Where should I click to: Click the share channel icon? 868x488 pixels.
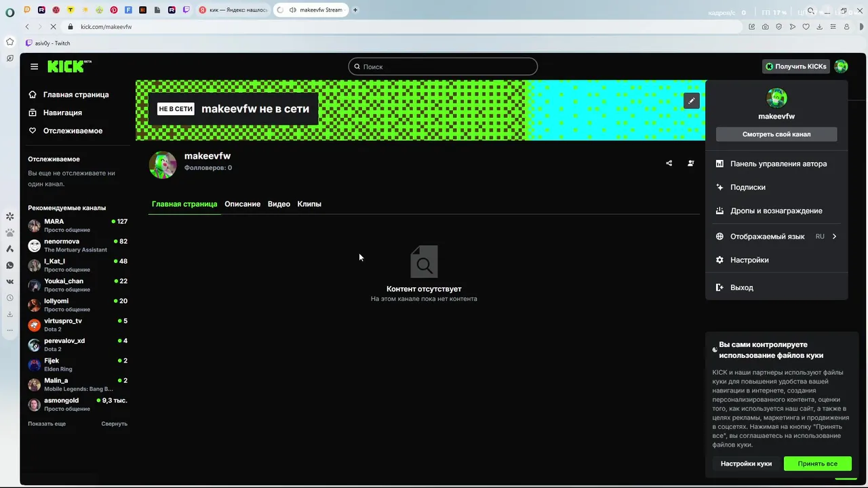(669, 163)
